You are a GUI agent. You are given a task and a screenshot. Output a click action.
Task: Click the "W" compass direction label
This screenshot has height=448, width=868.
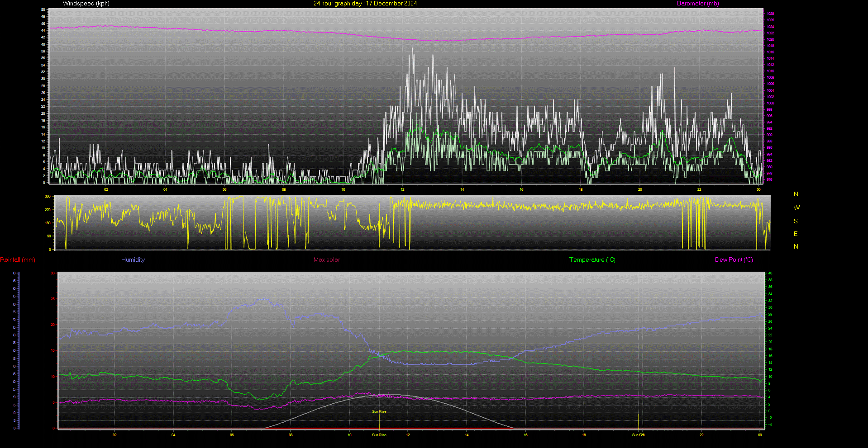[796, 208]
